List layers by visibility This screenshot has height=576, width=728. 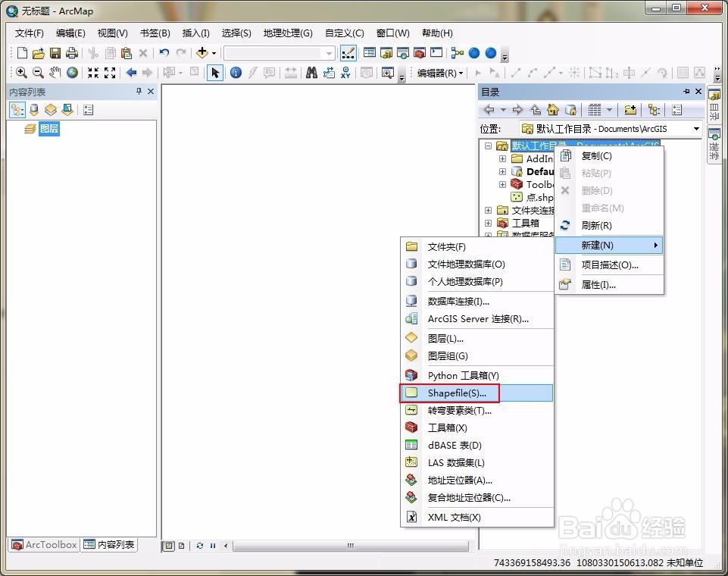(x=51, y=110)
